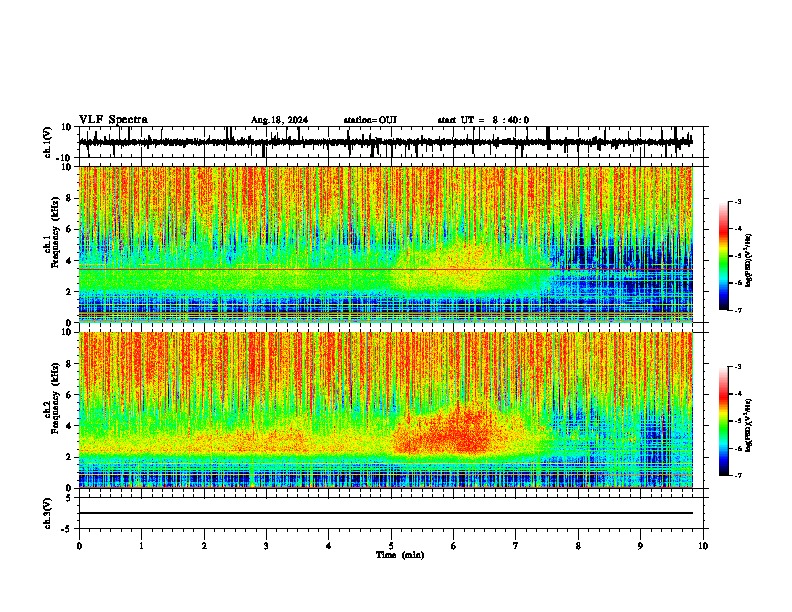Click the ch.2 spectrogram color scale bar

pyautogui.click(x=724, y=421)
